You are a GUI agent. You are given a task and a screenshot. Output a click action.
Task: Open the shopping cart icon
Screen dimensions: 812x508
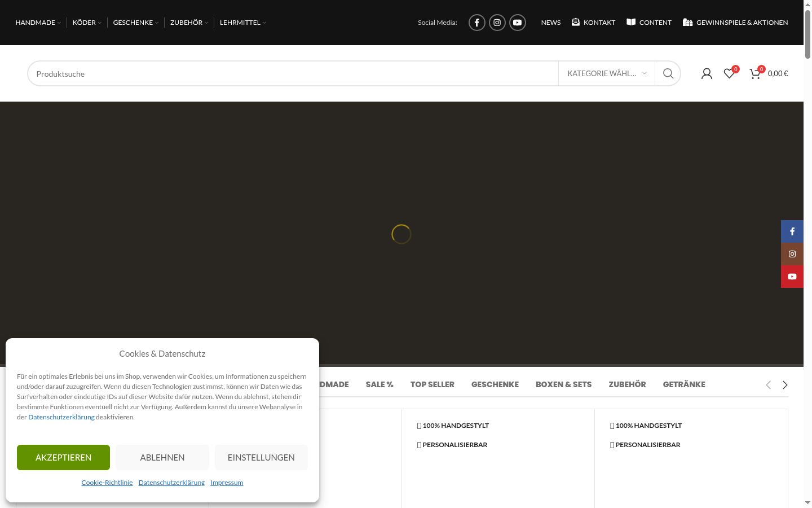756,73
